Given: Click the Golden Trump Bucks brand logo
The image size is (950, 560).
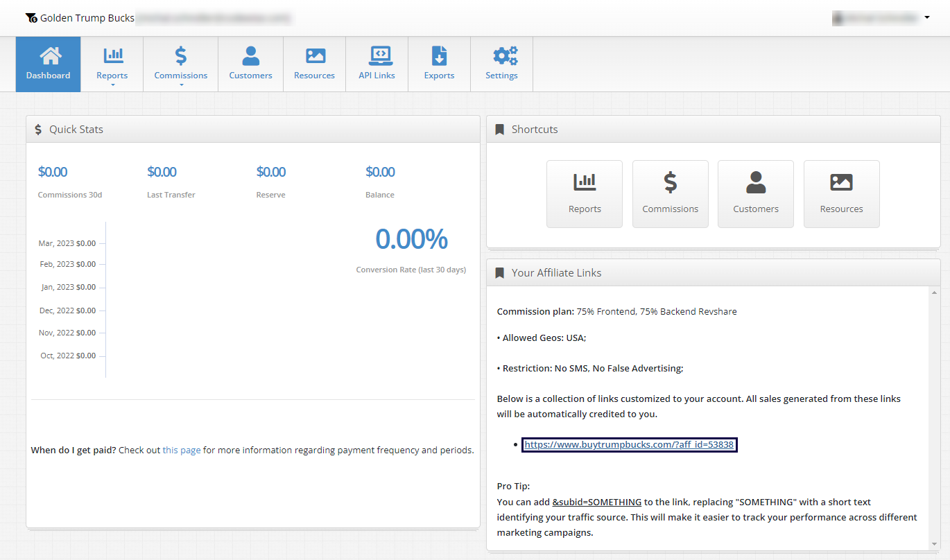Looking at the screenshot, I should tap(31, 18).
